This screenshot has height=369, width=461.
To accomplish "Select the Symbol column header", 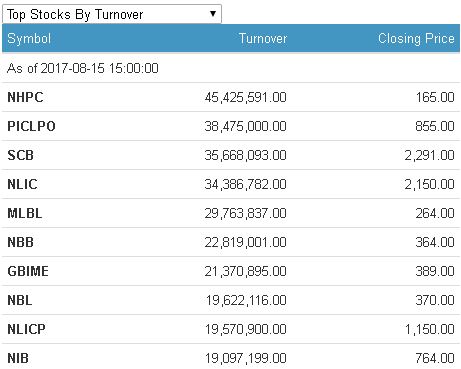I will [x=29, y=39].
